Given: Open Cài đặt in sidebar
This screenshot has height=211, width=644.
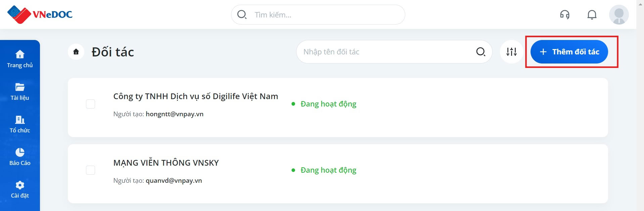Looking at the screenshot, I should coord(20,189).
